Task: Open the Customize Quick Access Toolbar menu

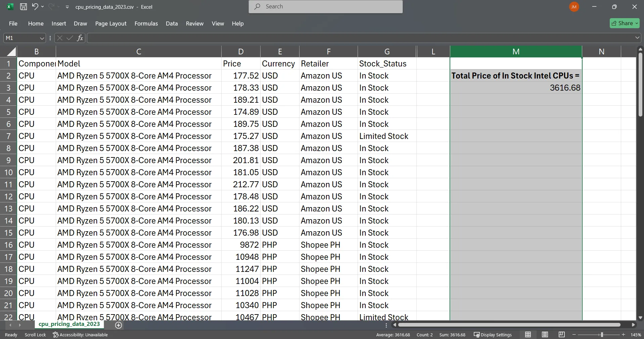Action: click(67, 7)
